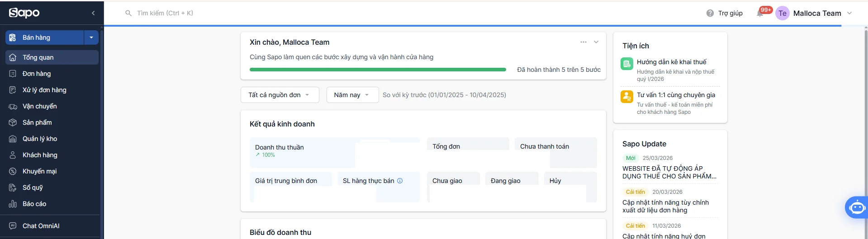
Task: Open notifications bell with 99+ badge
Action: 761,13
